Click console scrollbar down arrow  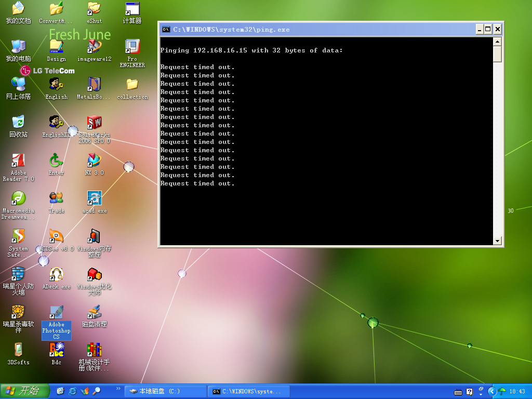497,241
